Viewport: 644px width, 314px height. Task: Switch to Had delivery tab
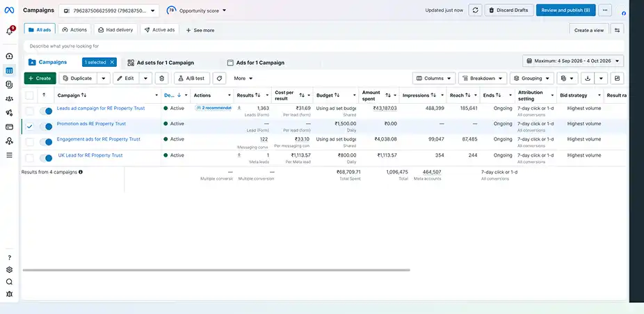tap(115, 30)
